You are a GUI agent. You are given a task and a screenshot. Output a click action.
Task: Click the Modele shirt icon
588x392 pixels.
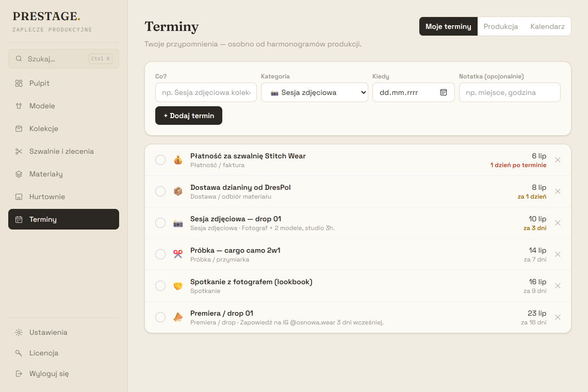click(19, 106)
